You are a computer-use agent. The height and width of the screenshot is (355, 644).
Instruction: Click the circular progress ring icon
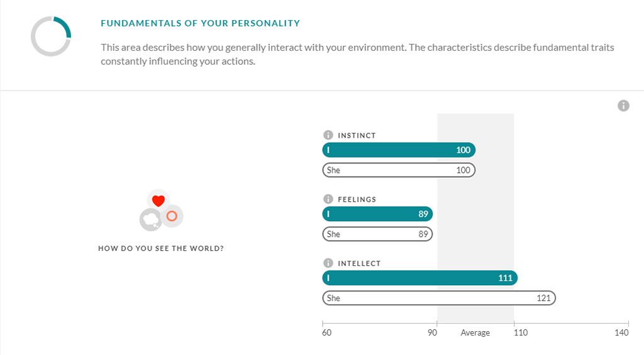pyautogui.click(x=51, y=36)
